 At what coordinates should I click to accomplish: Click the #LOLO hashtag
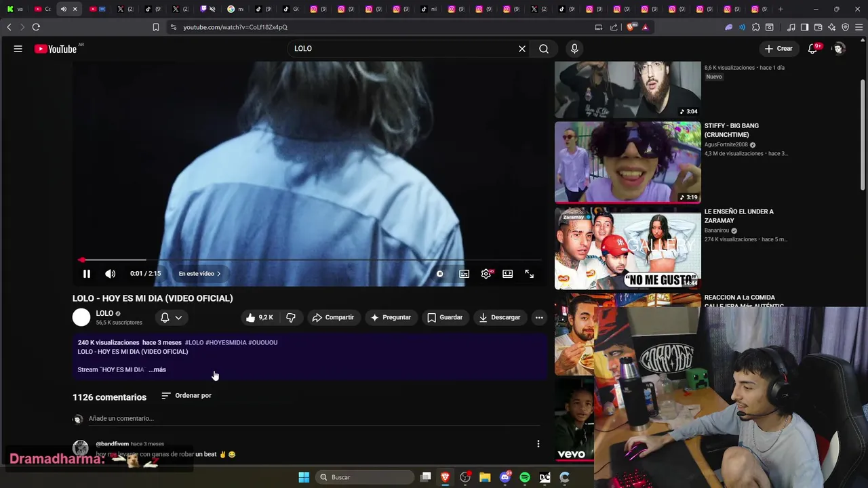tap(194, 343)
